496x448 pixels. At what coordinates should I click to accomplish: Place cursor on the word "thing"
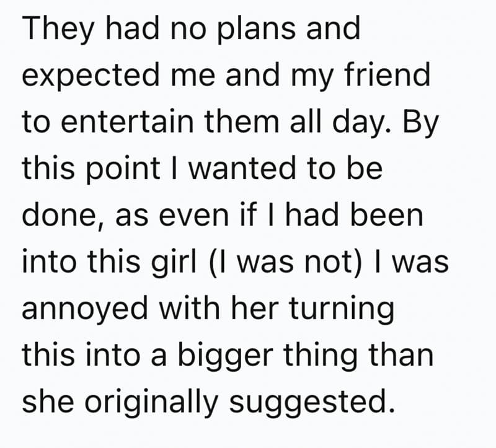click(x=321, y=357)
